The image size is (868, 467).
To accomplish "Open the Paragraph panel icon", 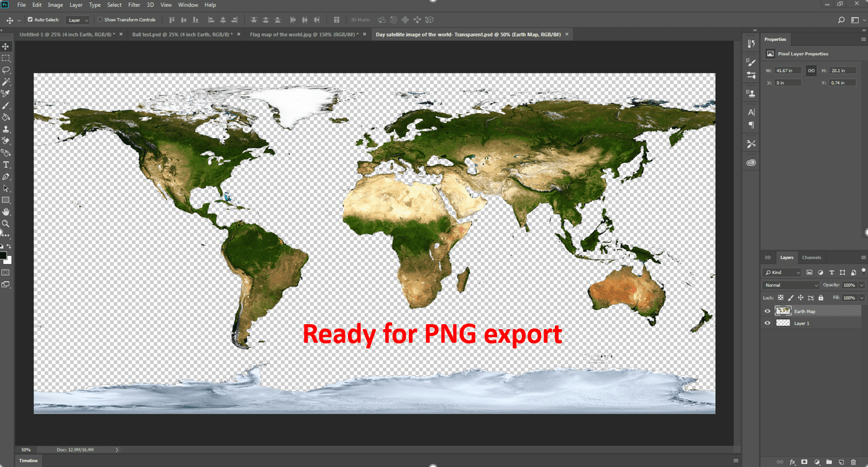I will coord(751,125).
